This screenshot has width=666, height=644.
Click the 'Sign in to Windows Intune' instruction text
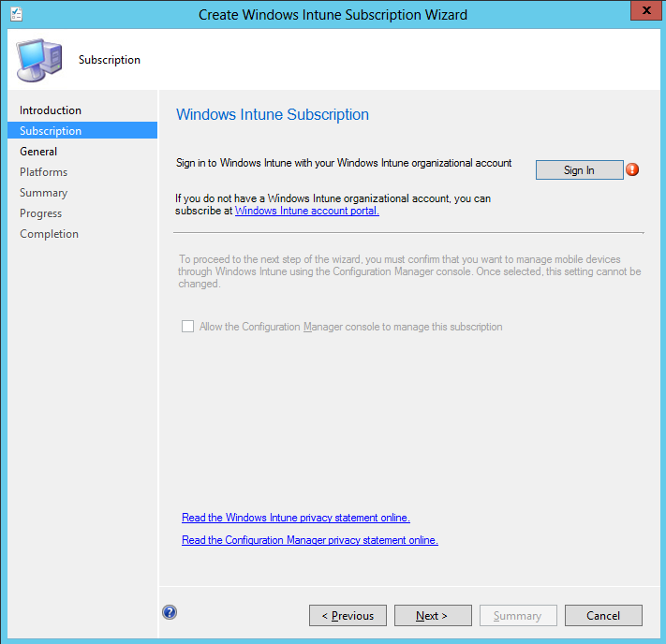pos(344,163)
